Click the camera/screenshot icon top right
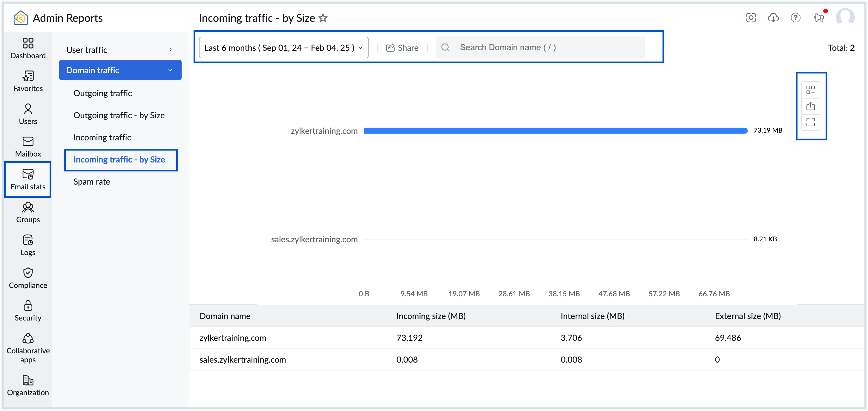 click(x=751, y=17)
